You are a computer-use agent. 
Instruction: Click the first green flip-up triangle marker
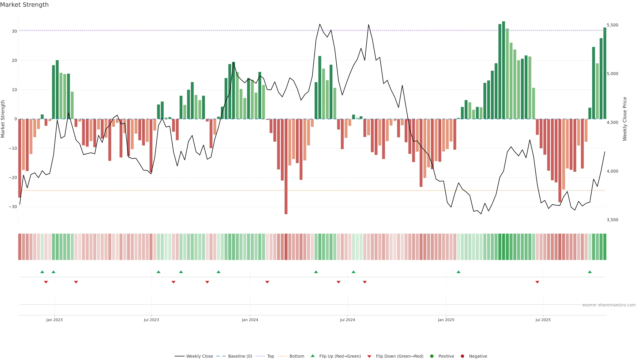point(42,272)
